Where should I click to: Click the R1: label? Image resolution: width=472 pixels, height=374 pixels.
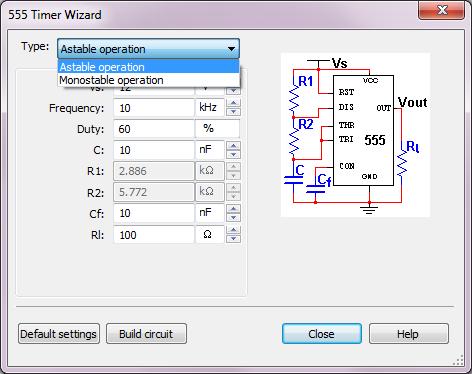tap(96, 171)
